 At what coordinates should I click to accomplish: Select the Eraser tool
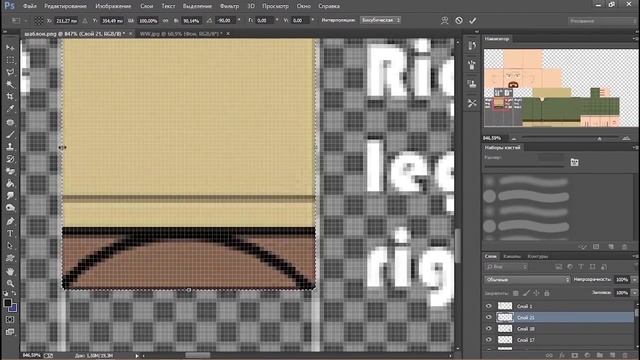(10, 171)
